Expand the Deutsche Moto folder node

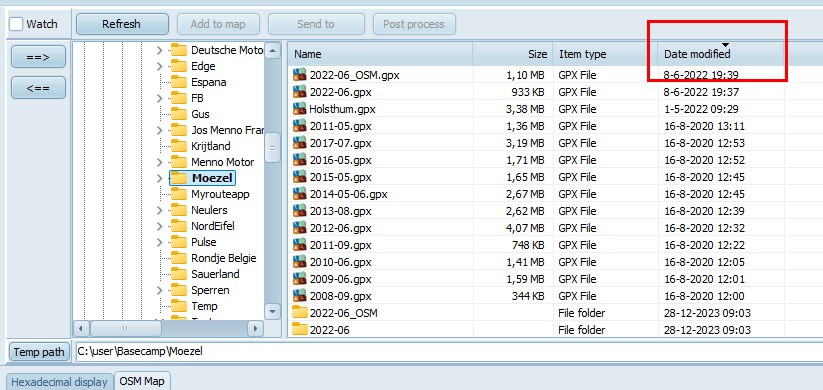tap(160, 50)
